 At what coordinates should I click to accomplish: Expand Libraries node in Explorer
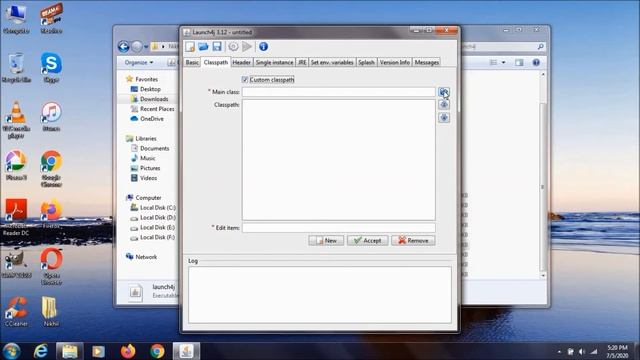pyautogui.click(x=145, y=138)
